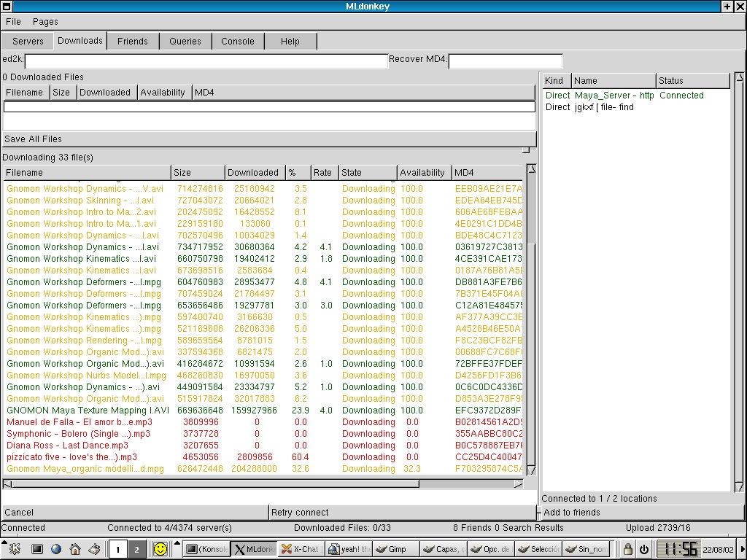Image resolution: width=747 pixels, height=560 pixels.
Task: Switch to the Konsole taskbar entry
Action: (206, 549)
